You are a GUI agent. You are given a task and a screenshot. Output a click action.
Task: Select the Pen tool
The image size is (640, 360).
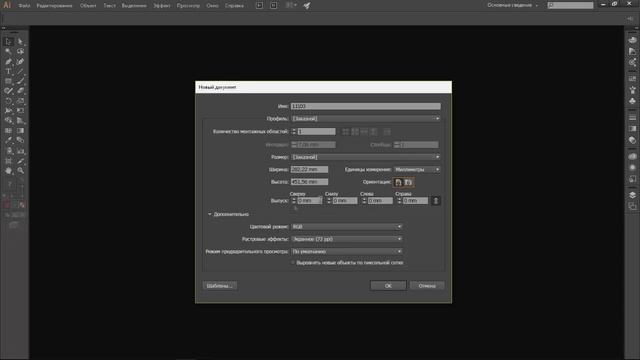coord(8,61)
